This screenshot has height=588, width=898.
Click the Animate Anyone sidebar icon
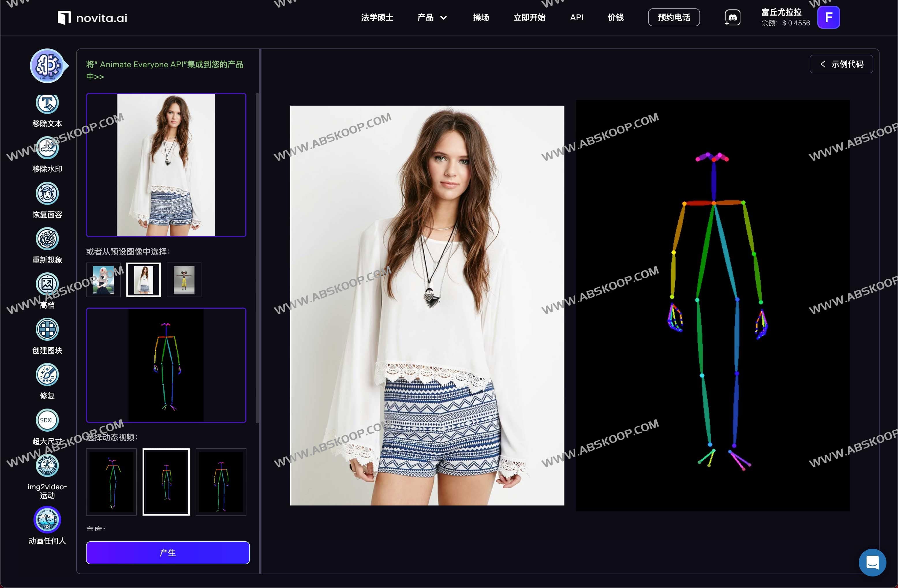click(x=47, y=519)
